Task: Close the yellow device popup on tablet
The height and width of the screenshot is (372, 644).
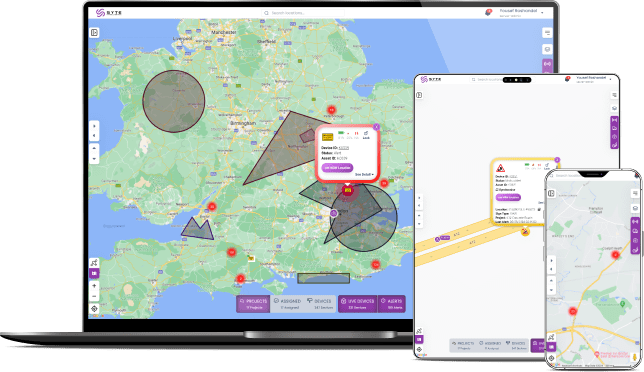Action: (557, 160)
